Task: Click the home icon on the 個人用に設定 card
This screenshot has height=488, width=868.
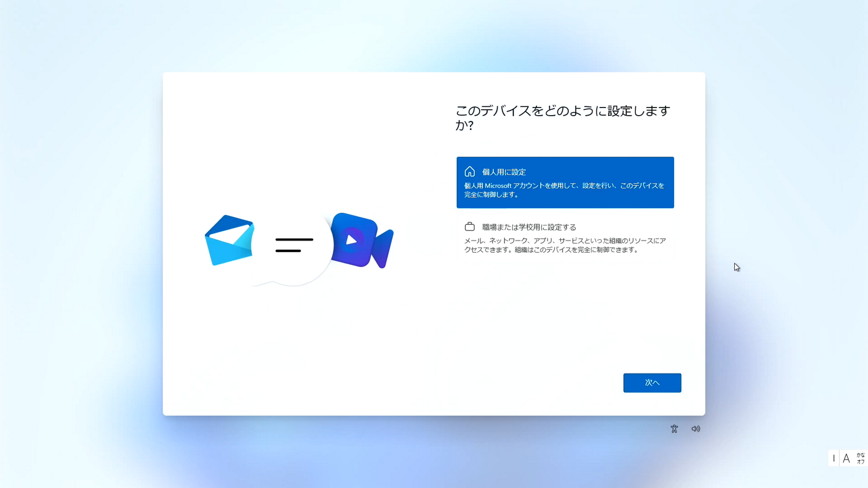Action: tap(469, 171)
